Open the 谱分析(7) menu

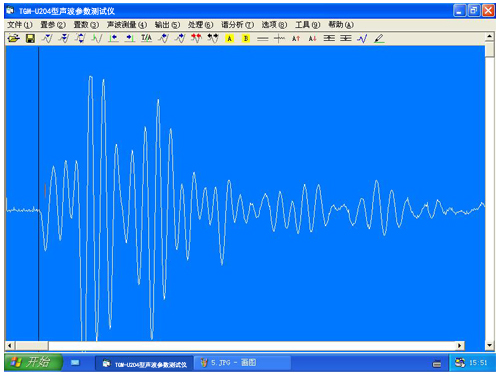tap(237, 25)
